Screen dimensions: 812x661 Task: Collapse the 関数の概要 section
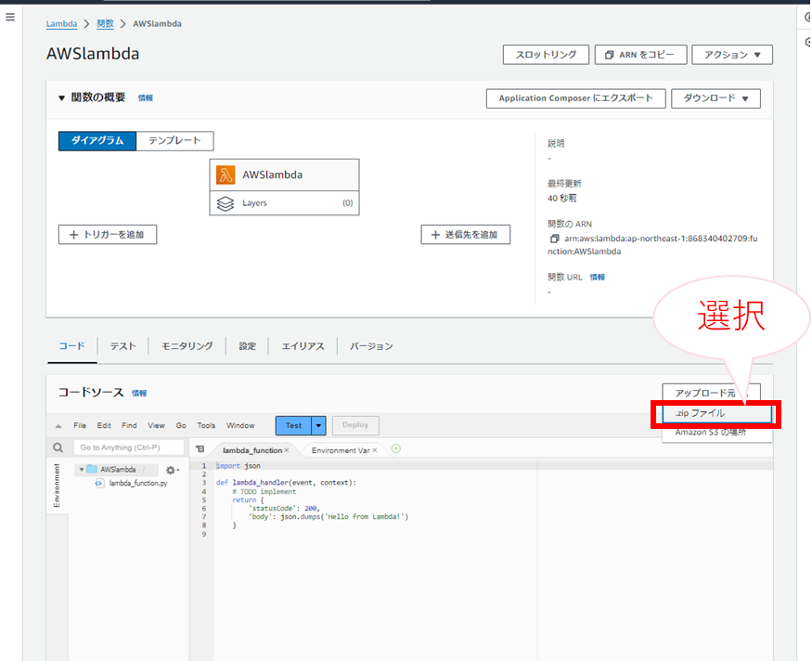(61, 97)
